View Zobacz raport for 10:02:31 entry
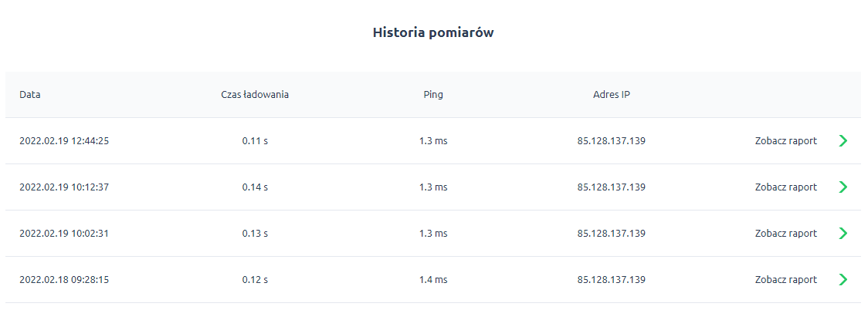The image size is (868, 310). click(x=785, y=234)
